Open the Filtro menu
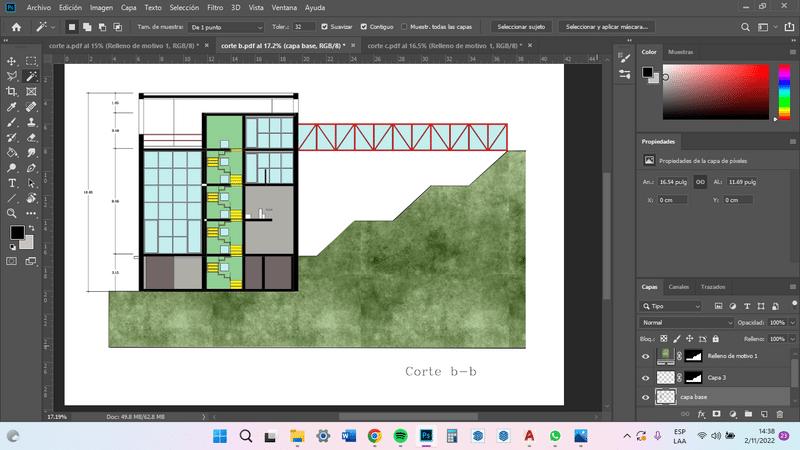This screenshot has width=800, height=450. click(215, 7)
